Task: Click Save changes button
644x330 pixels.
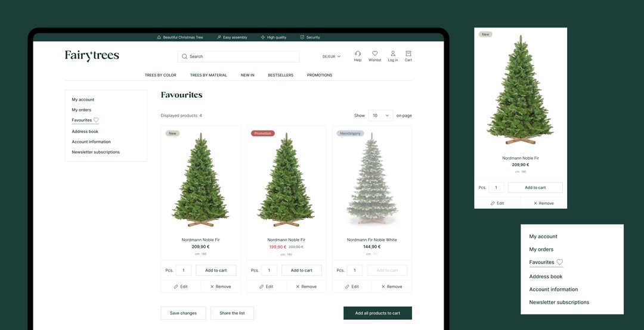Action: tap(183, 313)
